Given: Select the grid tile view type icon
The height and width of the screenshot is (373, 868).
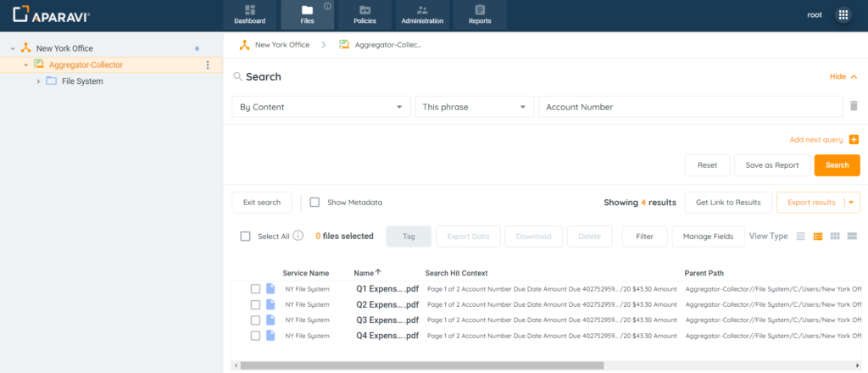Looking at the screenshot, I should pyautogui.click(x=835, y=236).
